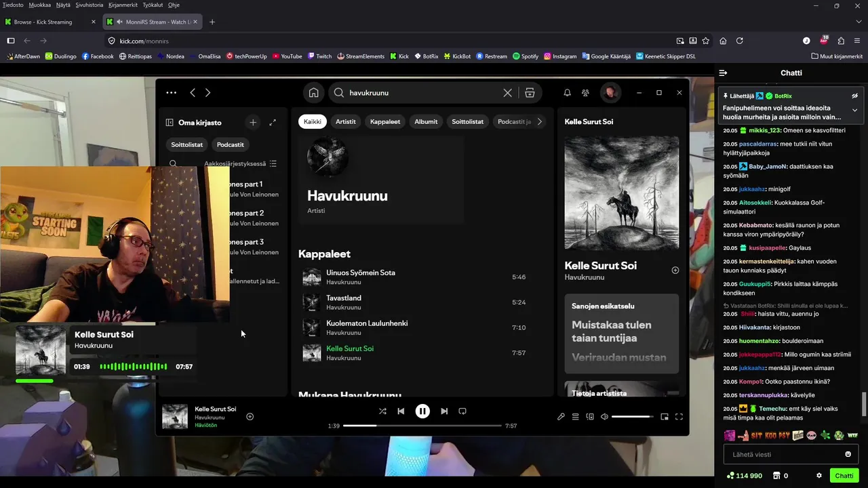This screenshot has height=488, width=868.
Task: Filter library by Soittolistat
Action: 186,144
